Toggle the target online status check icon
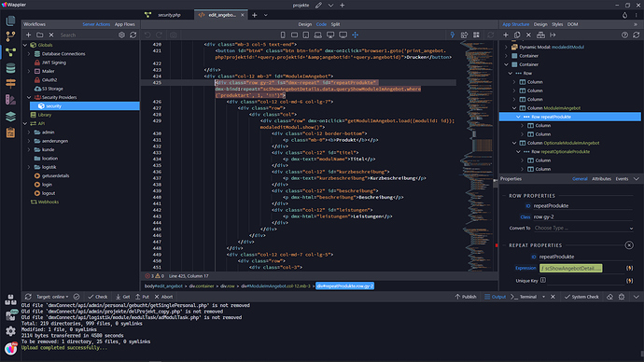 [77, 297]
